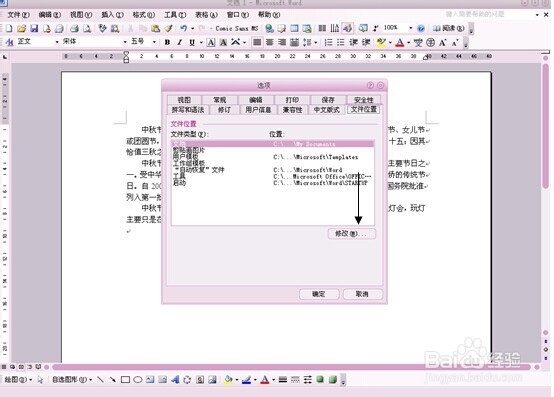Select the Arrow drawing tool

point(113,380)
